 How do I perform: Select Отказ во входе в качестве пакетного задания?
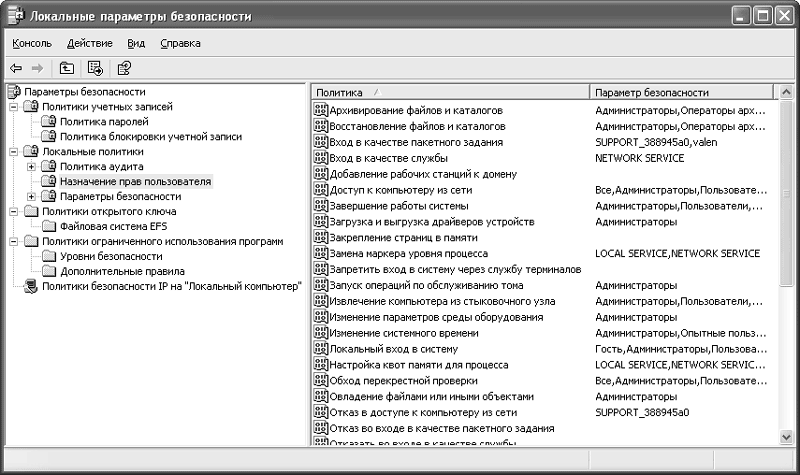click(442, 428)
